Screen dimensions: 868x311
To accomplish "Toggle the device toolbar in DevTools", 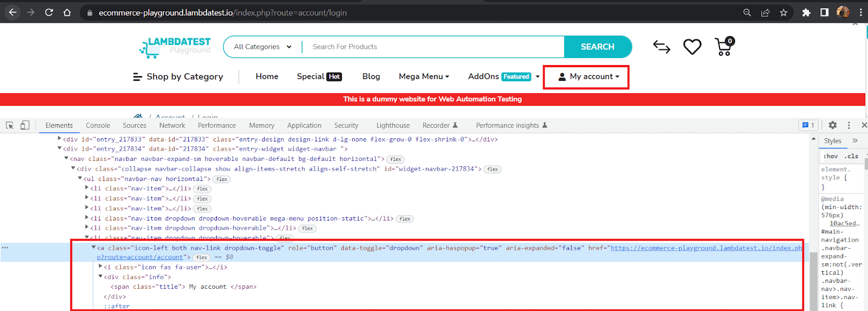I will 25,125.
